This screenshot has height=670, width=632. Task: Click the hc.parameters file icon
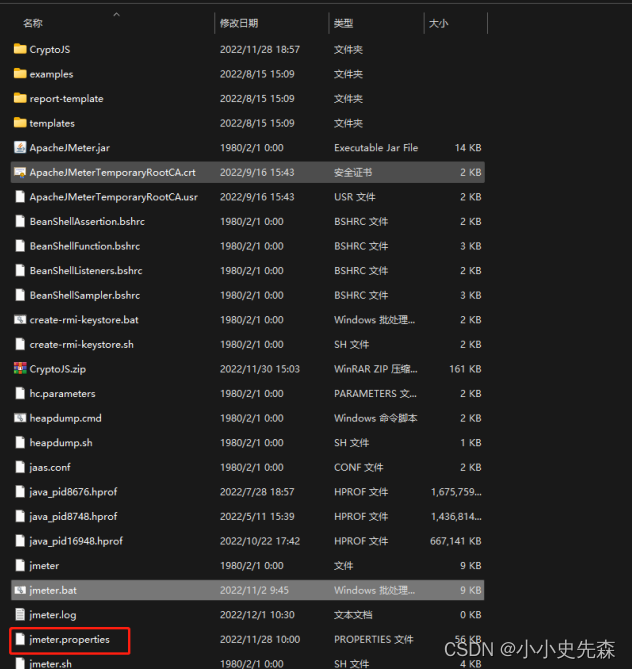pyautogui.click(x=20, y=394)
